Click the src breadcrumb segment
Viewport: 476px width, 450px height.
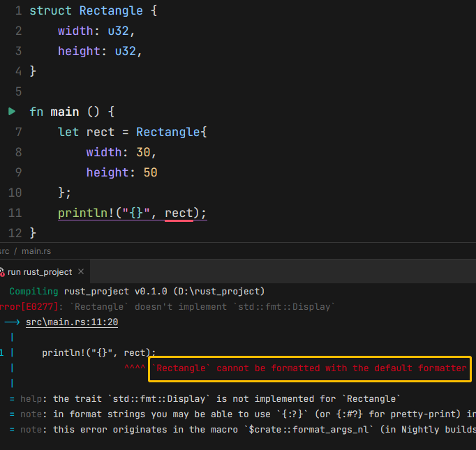coord(5,251)
